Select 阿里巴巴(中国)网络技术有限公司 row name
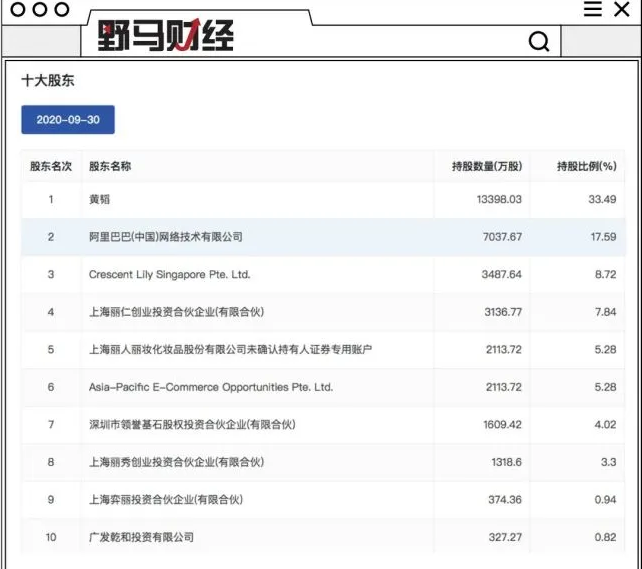This screenshot has height=569, width=642. tap(166, 237)
